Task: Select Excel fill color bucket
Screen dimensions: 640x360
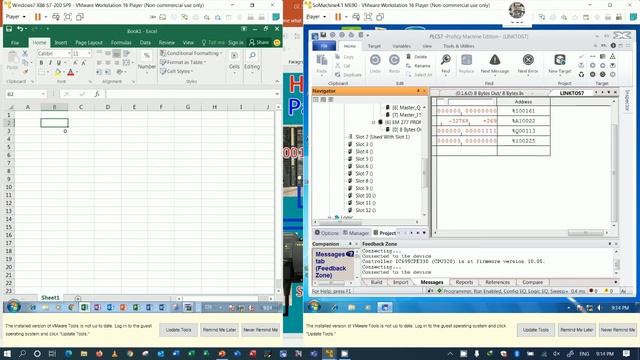Action: (x=58, y=72)
